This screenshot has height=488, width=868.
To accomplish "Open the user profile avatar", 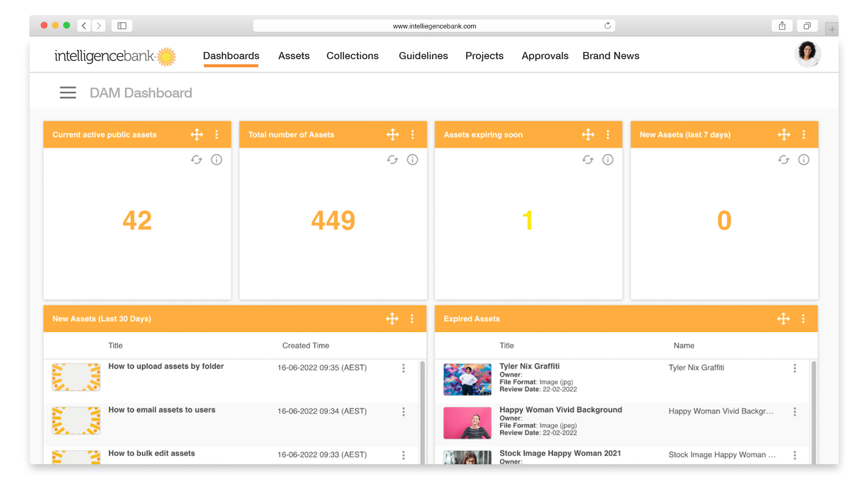I will 807,54.
